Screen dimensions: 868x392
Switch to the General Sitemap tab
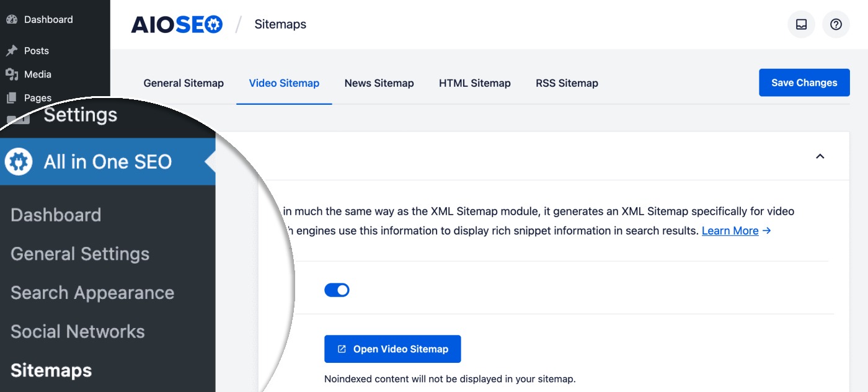click(x=184, y=83)
